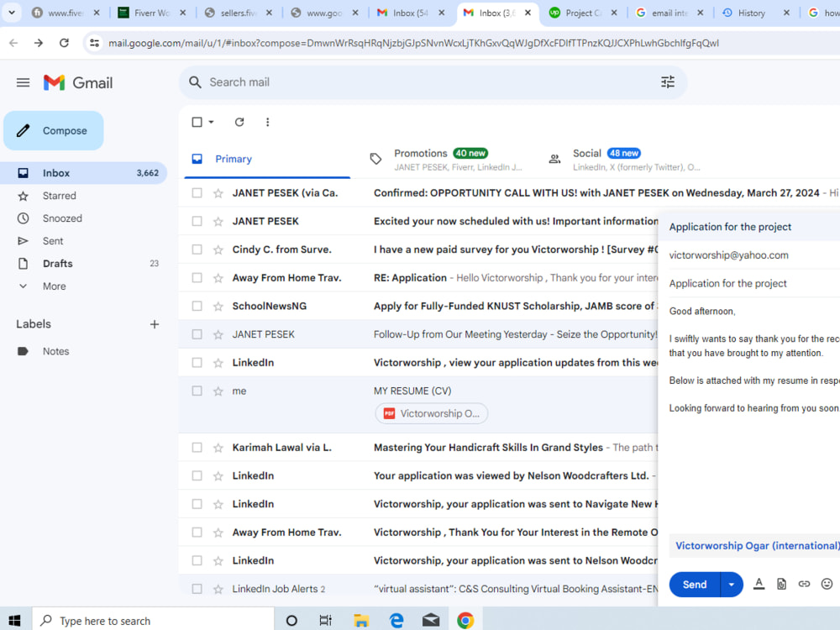Select checkbox for MY RESUME (CV) email
Screen dimensions: 840x630
tap(197, 391)
